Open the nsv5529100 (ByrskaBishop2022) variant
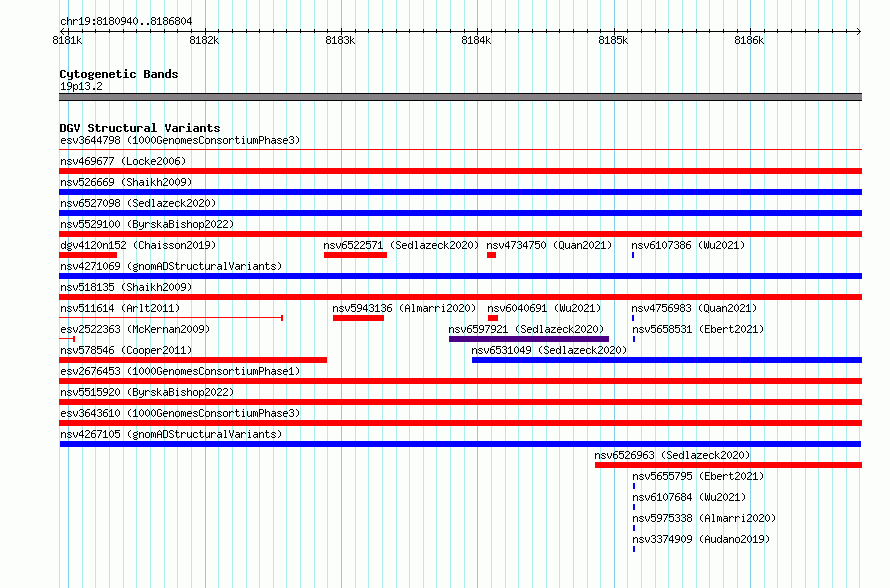This screenshot has width=890, height=588. (x=147, y=224)
